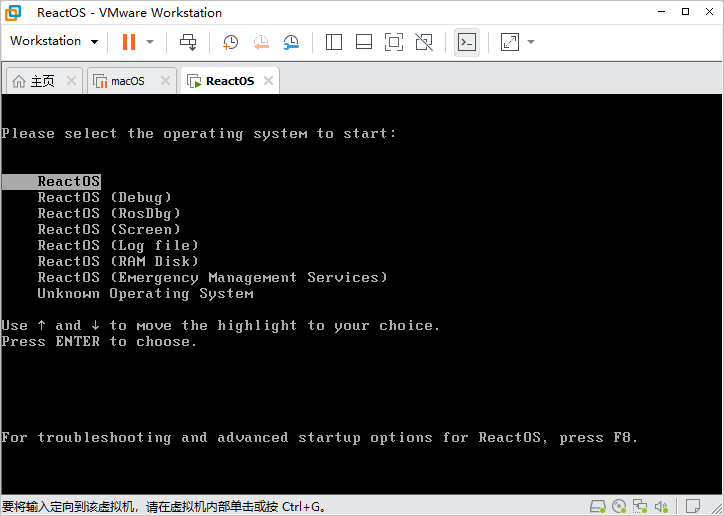The width and height of the screenshot is (724, 516).
Task: Click the sound card status icon
Action: [x=661, y=506]
